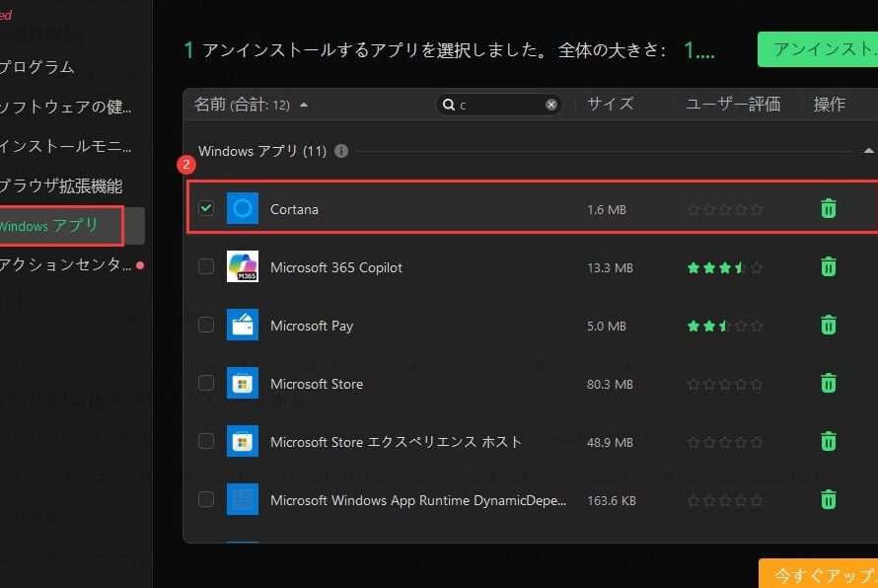This screenshot has height=588, width=878.
Task: Click the app icon in the 80.3 MB row
Action: point(243,383)
